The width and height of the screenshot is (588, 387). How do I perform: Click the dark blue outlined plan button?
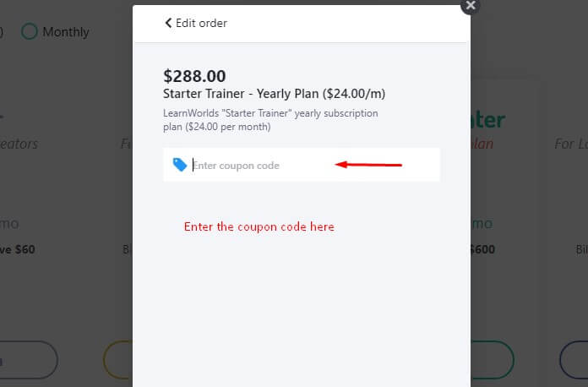tap(574, 360)
